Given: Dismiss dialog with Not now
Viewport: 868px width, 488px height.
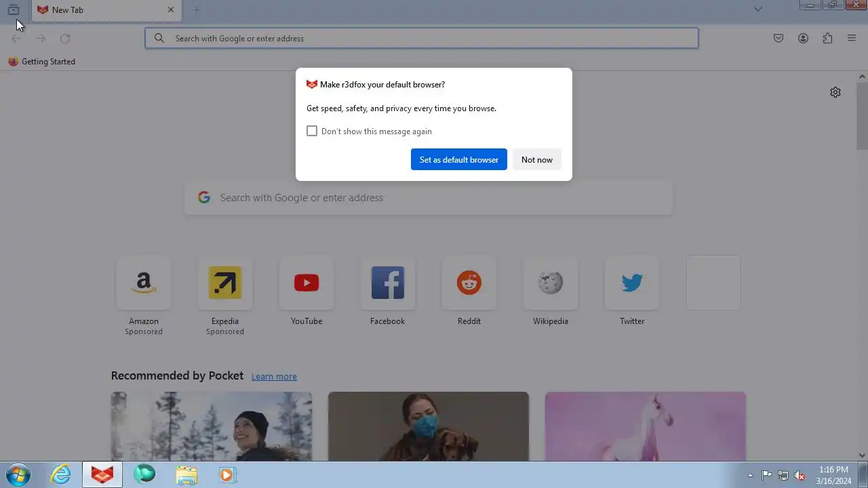Looking at the screenshot, I should coord(537,159).
